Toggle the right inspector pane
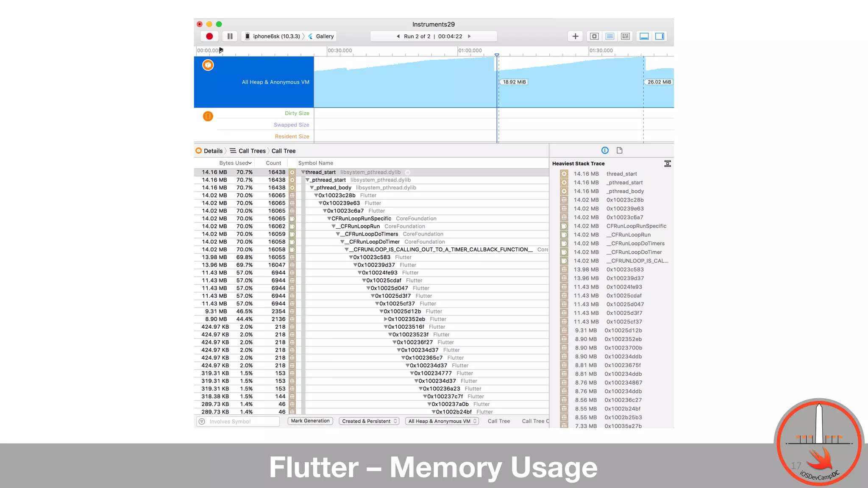The height and width of the screenshot is (488, 868). [x=660, y=36]
